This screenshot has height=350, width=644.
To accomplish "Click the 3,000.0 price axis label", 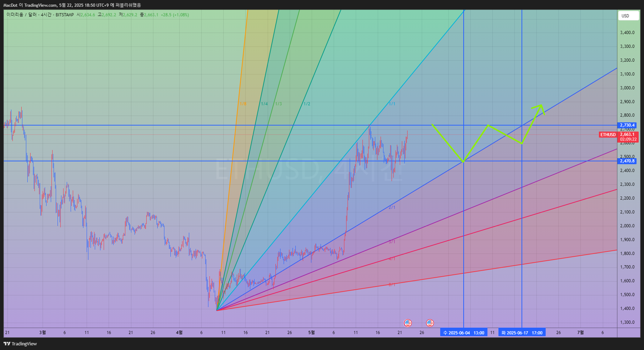I will 627,88.
